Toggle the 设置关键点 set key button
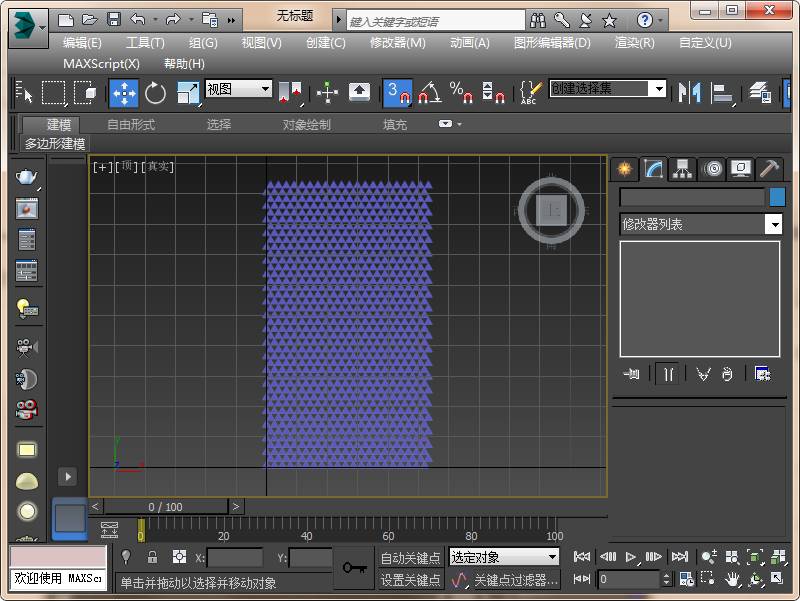800x601 pixels. click(410, 580)
